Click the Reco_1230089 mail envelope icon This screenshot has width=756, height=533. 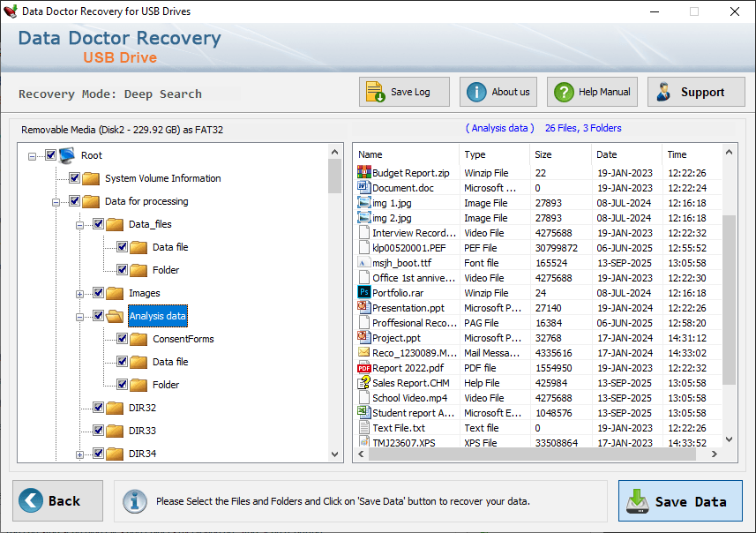[364, 352]
